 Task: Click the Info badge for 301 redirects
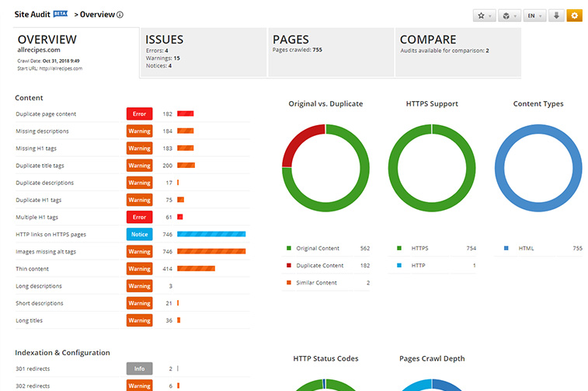point(139,368)
